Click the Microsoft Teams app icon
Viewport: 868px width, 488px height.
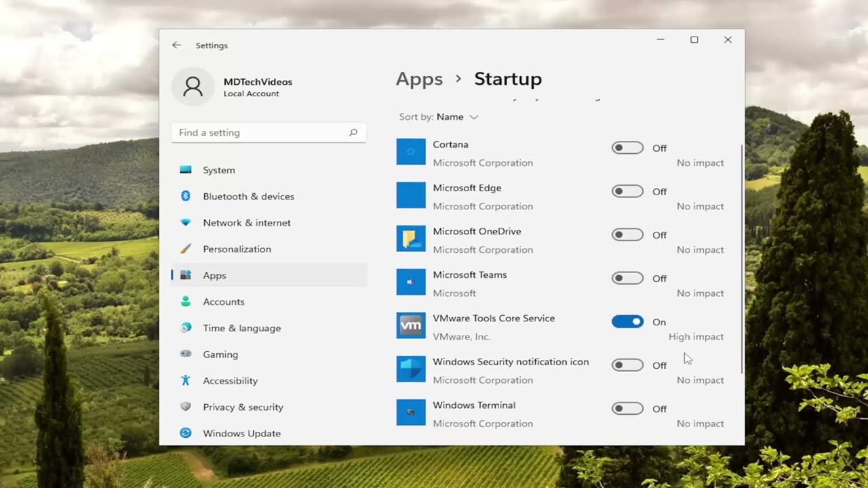[411, 283]
